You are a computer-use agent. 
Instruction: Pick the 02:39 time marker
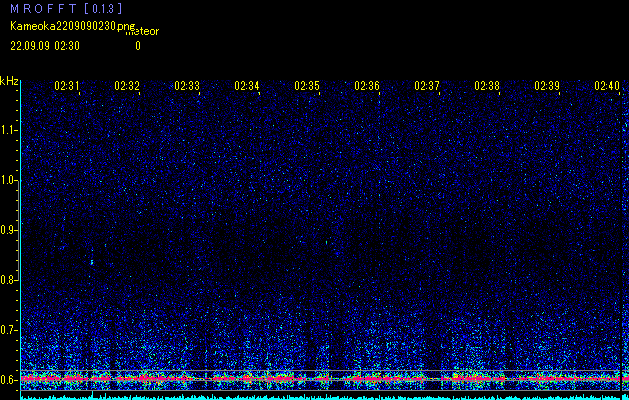547,86
